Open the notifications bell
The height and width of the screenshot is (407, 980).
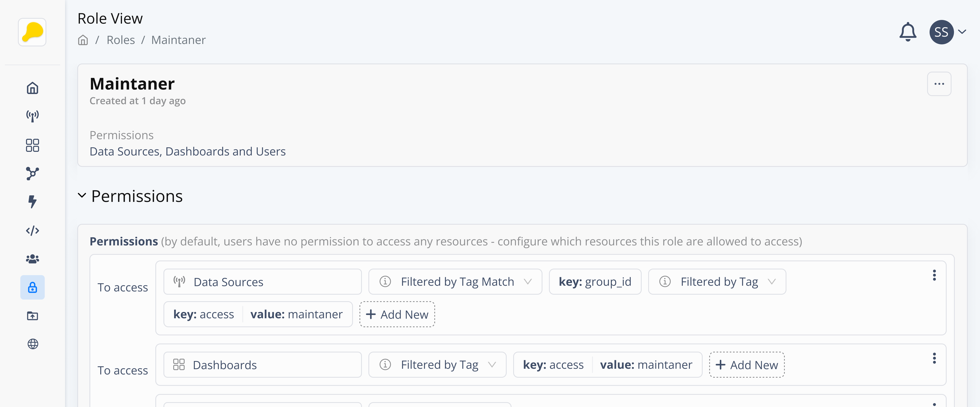[907, 32]
